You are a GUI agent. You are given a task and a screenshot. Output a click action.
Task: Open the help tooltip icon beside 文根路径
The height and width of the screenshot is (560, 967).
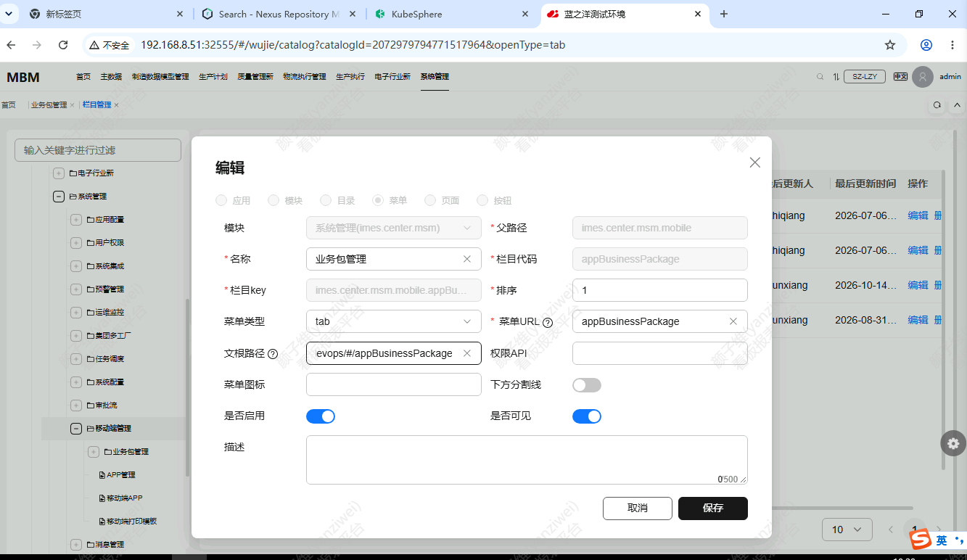coord(273,354)
